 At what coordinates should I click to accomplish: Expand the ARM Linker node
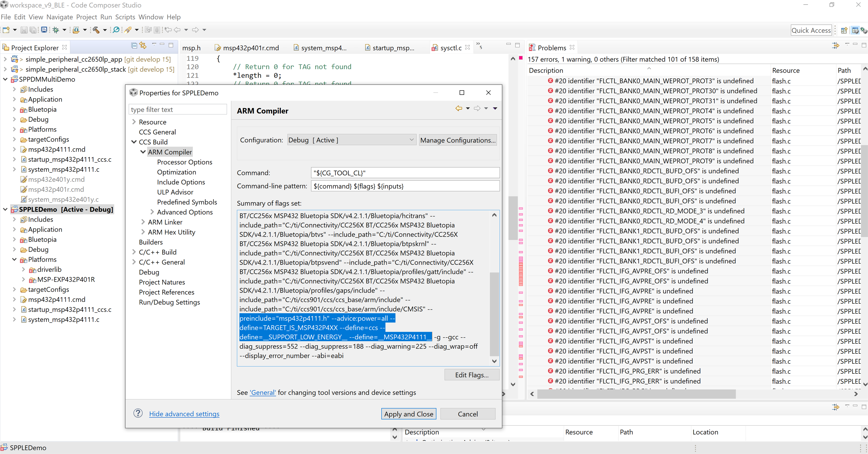(x=143, y=222)
